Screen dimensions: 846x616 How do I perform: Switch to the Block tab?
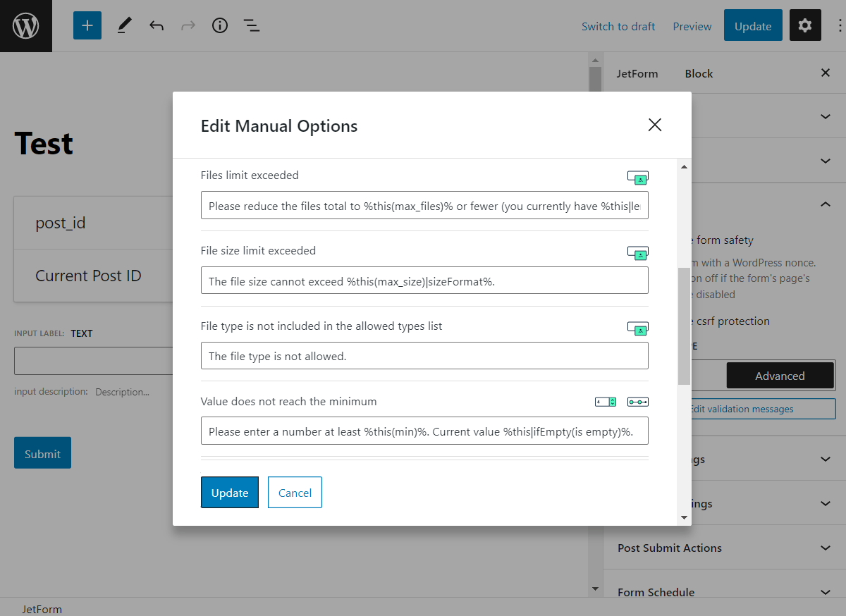tap(698, 73)
